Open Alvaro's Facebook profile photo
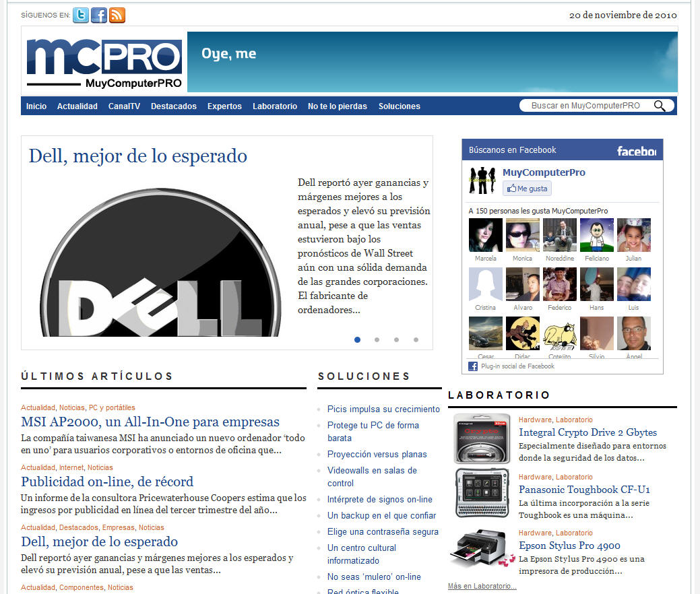Screen dimensions: 700x594 [523, 284]
